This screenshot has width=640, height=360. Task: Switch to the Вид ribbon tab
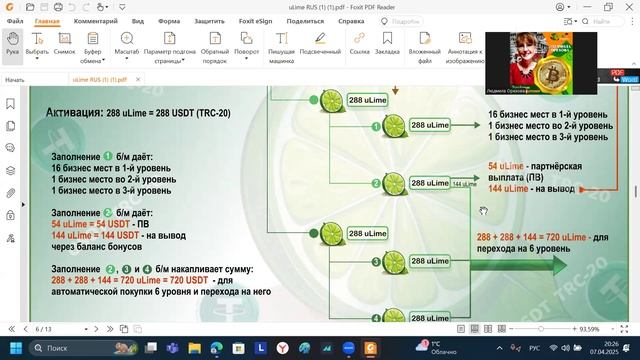(x=138, y=21)
